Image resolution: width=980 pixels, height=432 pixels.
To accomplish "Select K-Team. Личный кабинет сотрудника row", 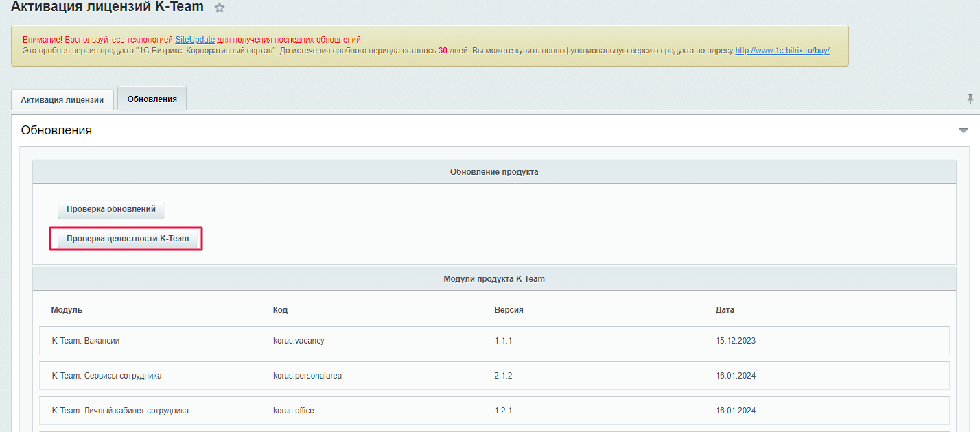I will [x=494, y=411].
